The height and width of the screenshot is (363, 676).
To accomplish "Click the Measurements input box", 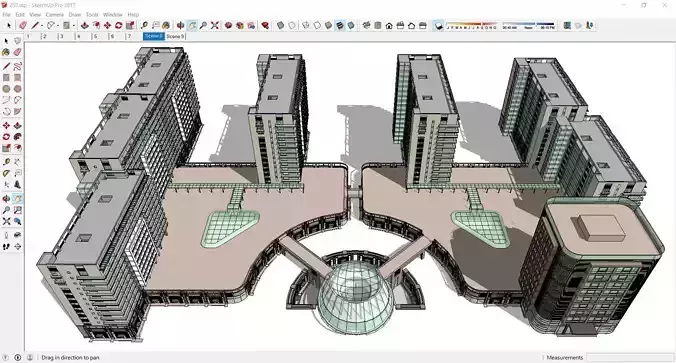I will click(x=629, y=357).
